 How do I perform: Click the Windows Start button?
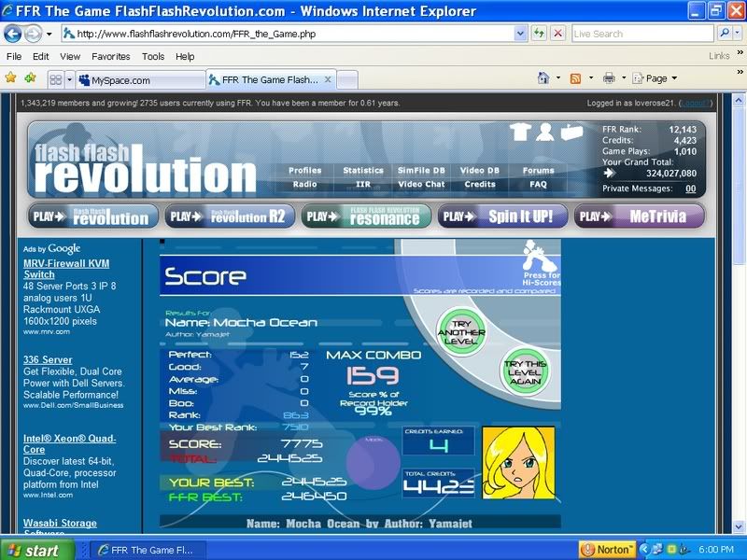[32, 550]
